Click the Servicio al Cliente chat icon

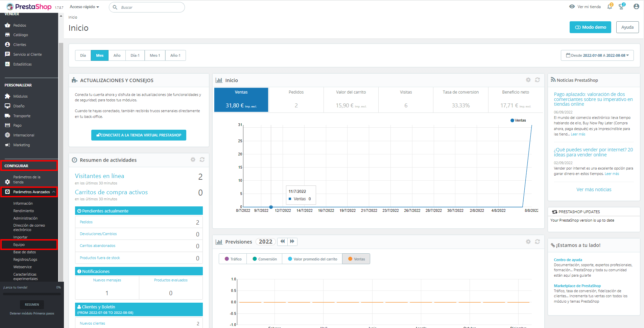[x=7, y=54]
